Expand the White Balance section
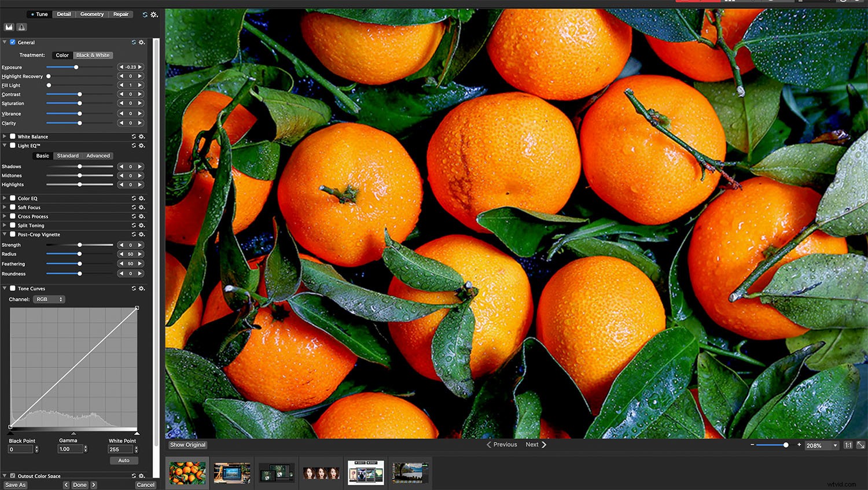 4,136
